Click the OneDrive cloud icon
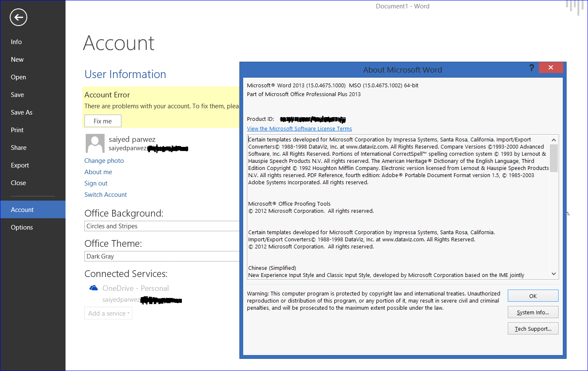 (x=94, y=288)
